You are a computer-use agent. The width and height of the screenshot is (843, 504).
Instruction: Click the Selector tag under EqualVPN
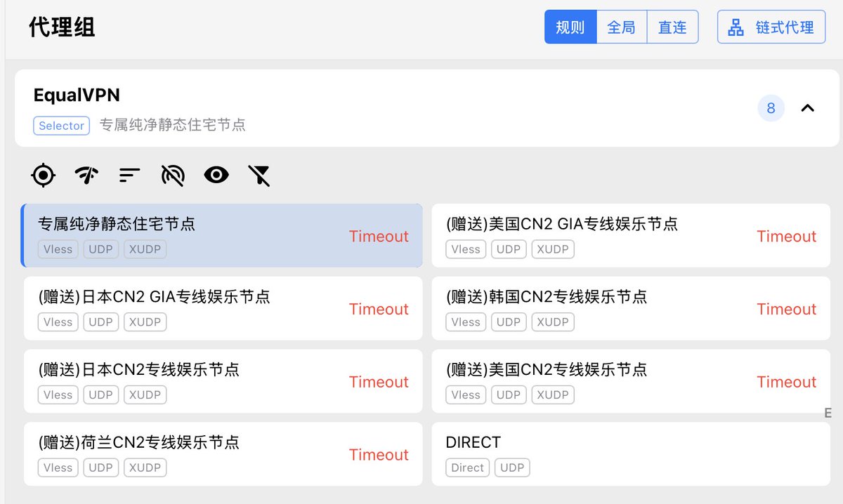(61, 126)
